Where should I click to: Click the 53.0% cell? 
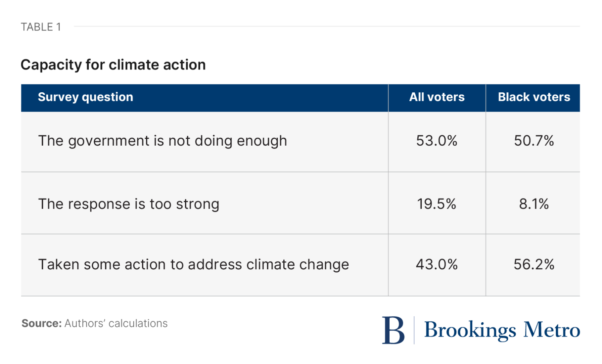pos(437,141)
